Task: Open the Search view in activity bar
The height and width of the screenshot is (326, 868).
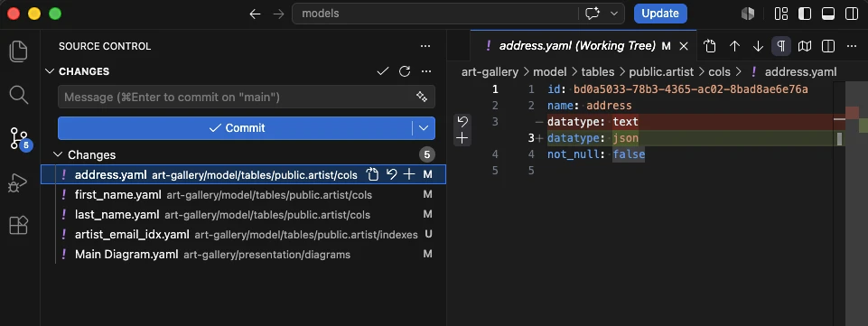Action: [19, 95]
